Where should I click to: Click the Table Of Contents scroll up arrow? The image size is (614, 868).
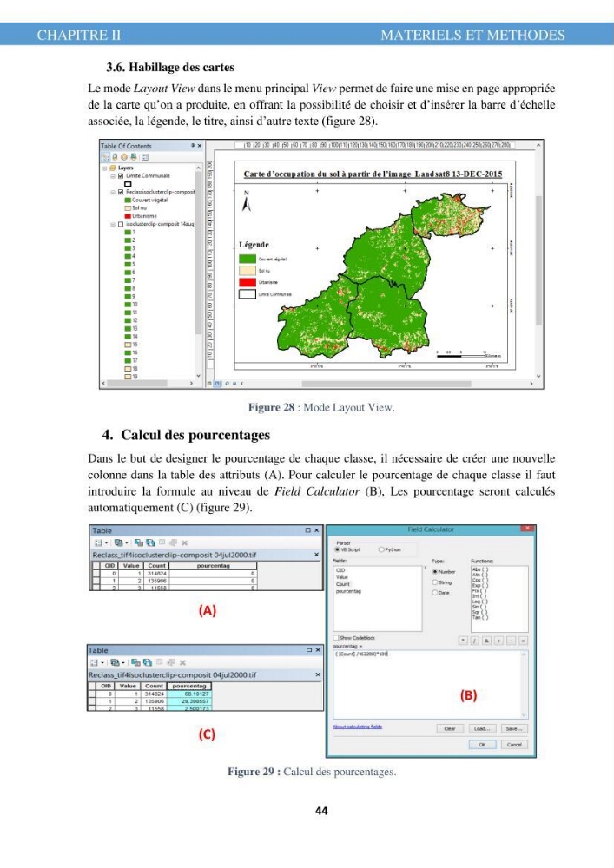(x=198, y=168)
